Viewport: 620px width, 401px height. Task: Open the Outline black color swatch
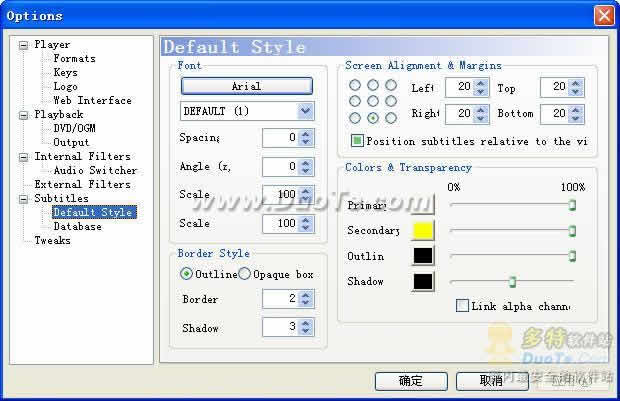(423, 256)
